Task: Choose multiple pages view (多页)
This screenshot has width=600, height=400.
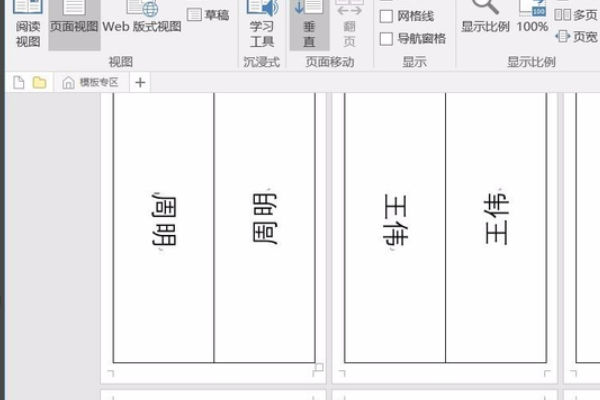Action: 576,15
